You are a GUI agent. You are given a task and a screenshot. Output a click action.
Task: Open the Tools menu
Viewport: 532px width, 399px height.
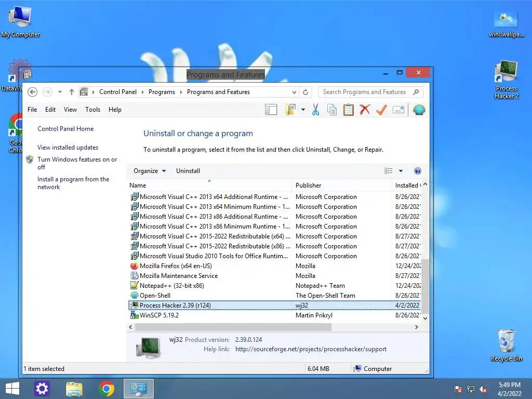click(92, 110)
